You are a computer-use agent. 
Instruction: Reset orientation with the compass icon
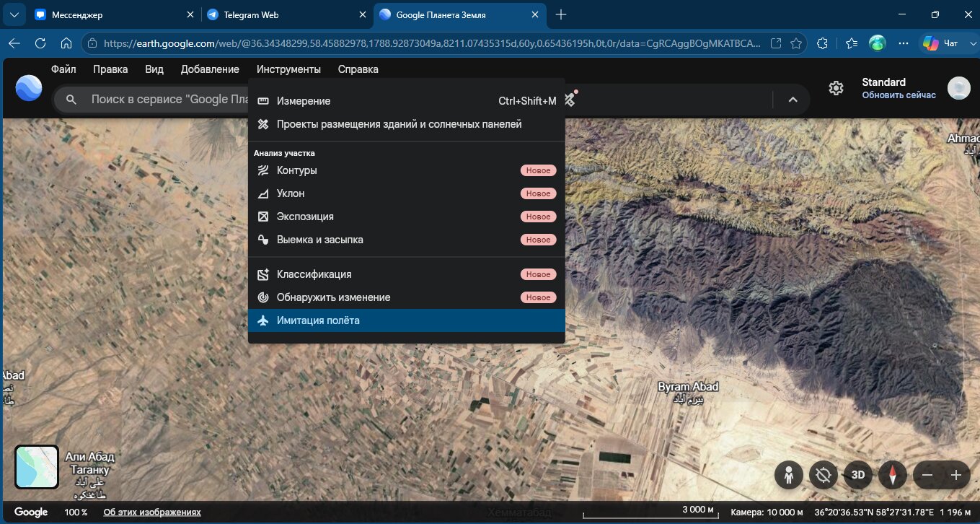pos(892,475)
